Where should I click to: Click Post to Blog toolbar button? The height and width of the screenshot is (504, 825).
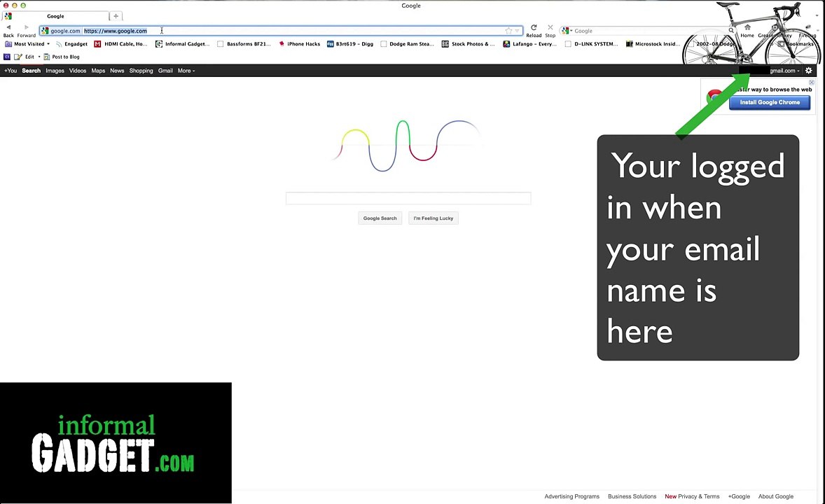coord(62,57)
